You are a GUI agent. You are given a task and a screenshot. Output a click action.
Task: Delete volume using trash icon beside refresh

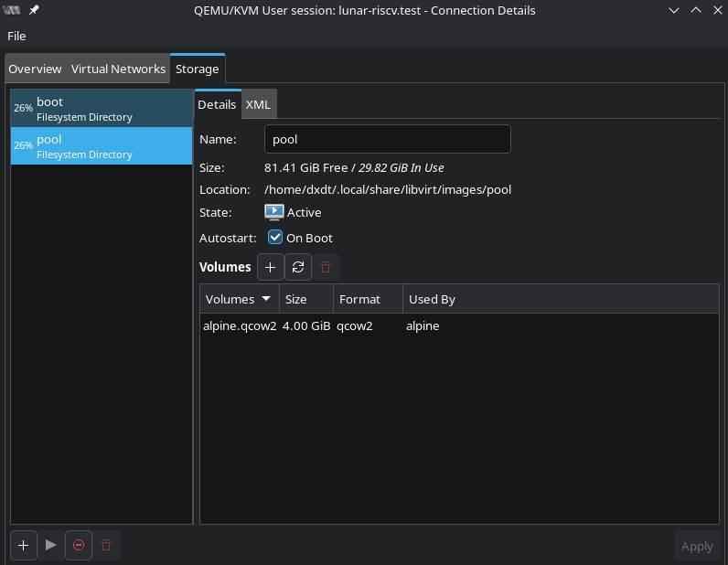pos(326,267)
